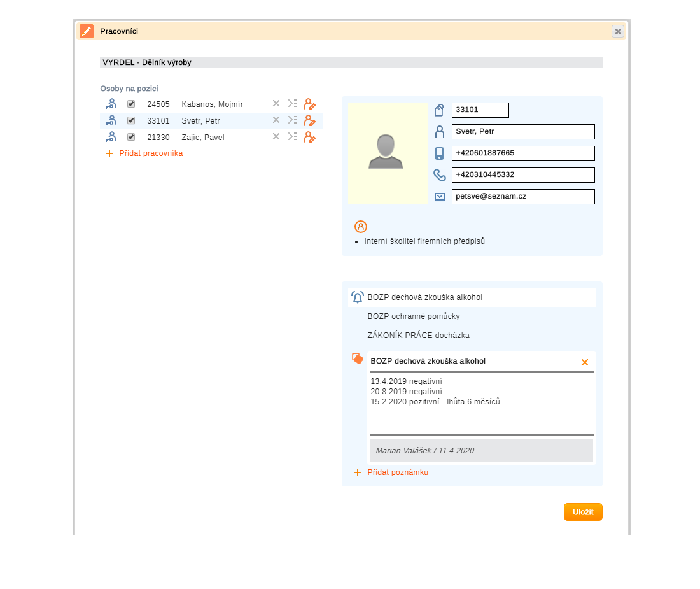700x589 pixels.
Task: Delete the BOZP note with orange X
Action: pyautogui.click(x=585, y=362)
